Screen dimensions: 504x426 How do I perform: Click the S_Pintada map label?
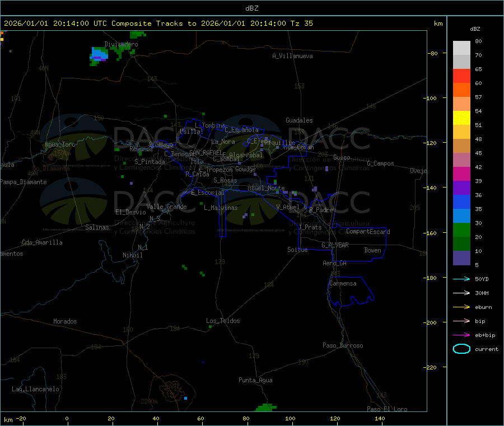click(x=150, y=162)
